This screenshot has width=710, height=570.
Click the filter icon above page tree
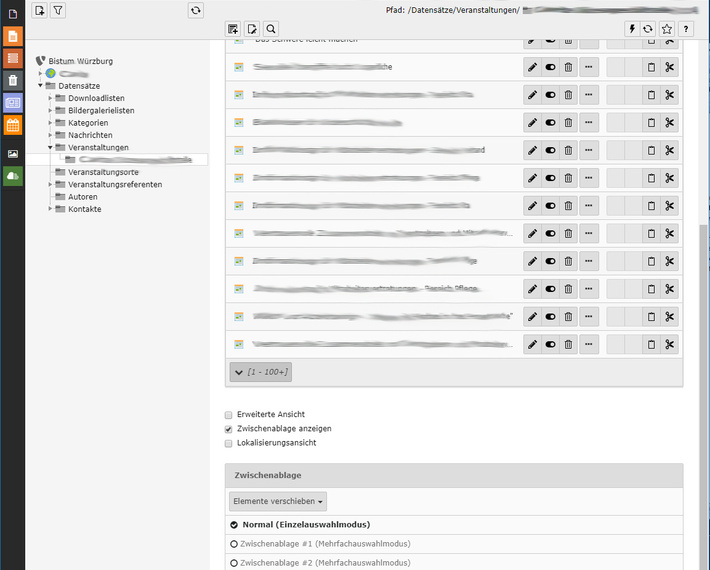(x=58, y=10)
